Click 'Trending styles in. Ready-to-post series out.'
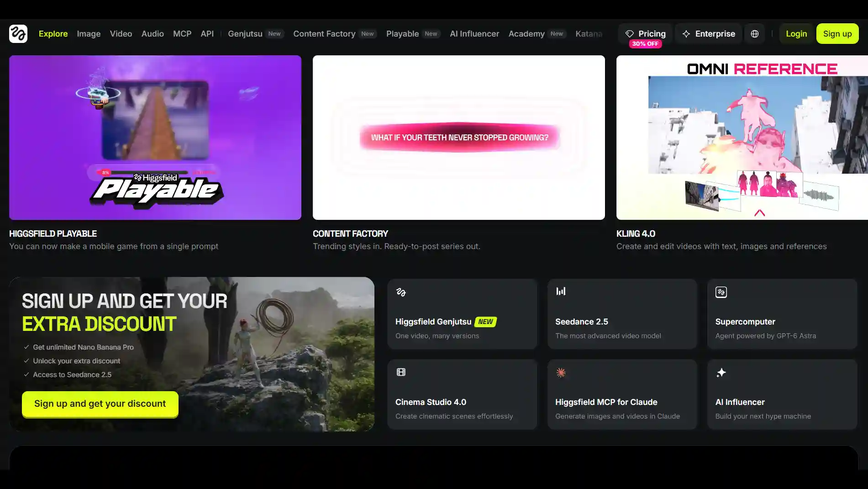The height and width of the screenshot is (489, 868). coord(396,246)
